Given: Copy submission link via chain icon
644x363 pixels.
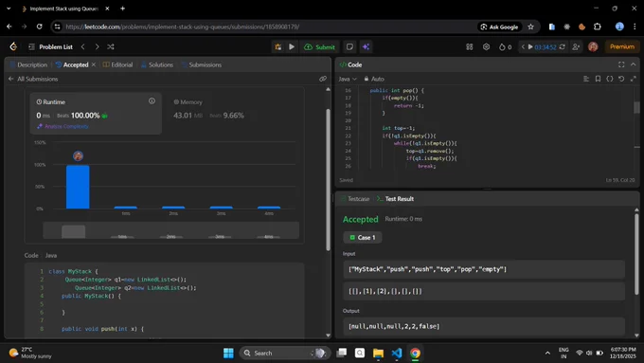Looking at the screenshot, I should (323, 79).
